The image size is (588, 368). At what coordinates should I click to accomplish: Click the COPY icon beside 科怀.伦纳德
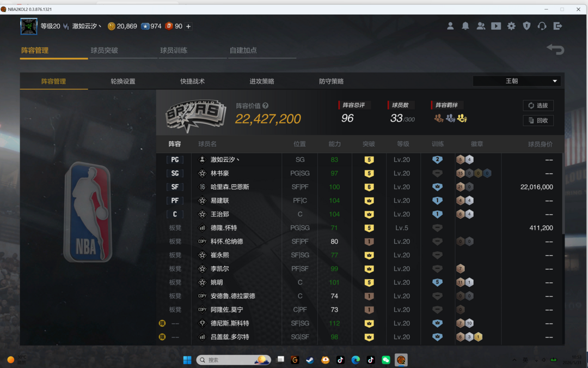[202, 242]
